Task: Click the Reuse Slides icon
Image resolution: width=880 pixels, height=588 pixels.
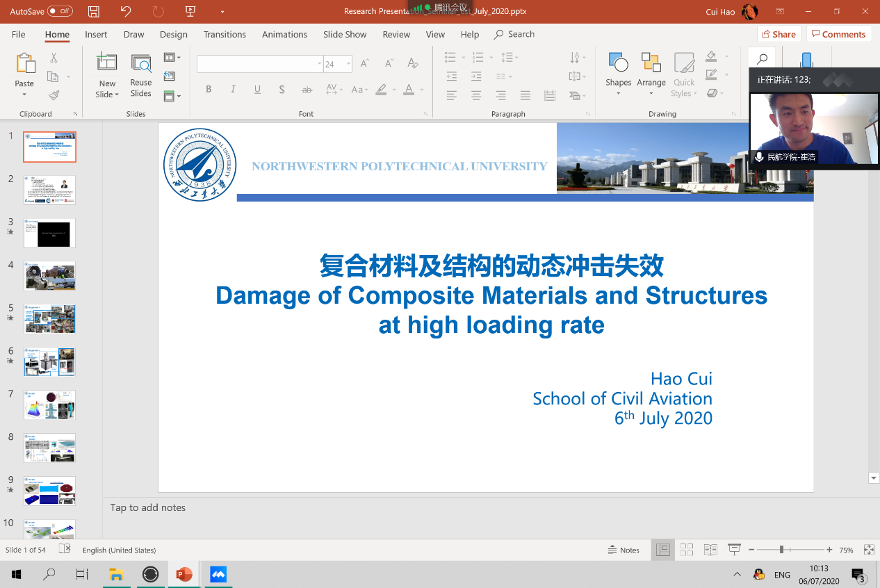Action: click(x=141, y=76)
